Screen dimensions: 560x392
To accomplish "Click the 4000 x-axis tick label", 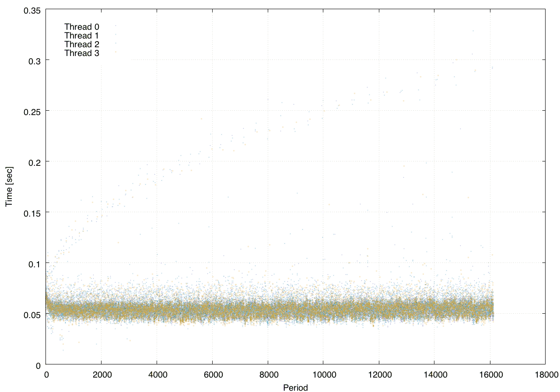I will coord(157,374).
